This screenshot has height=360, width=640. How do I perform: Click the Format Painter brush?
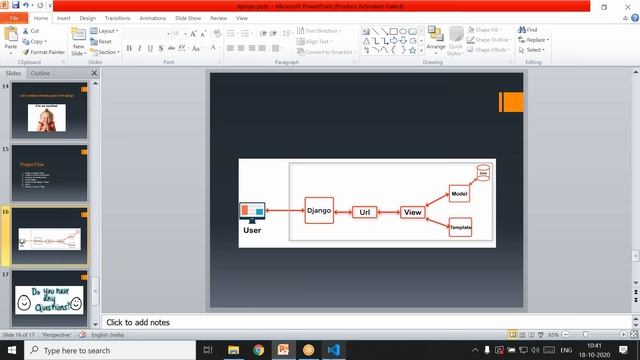(44, 52)
